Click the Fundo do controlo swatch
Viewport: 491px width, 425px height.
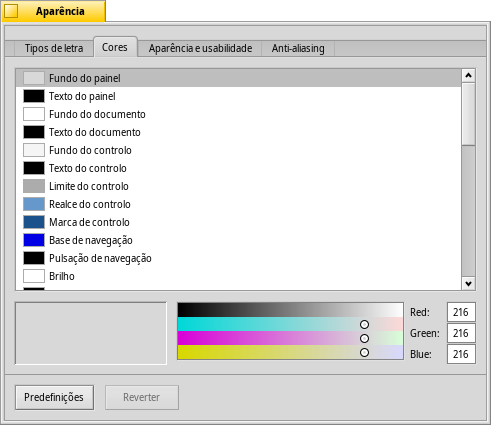[x=34, y=150]
